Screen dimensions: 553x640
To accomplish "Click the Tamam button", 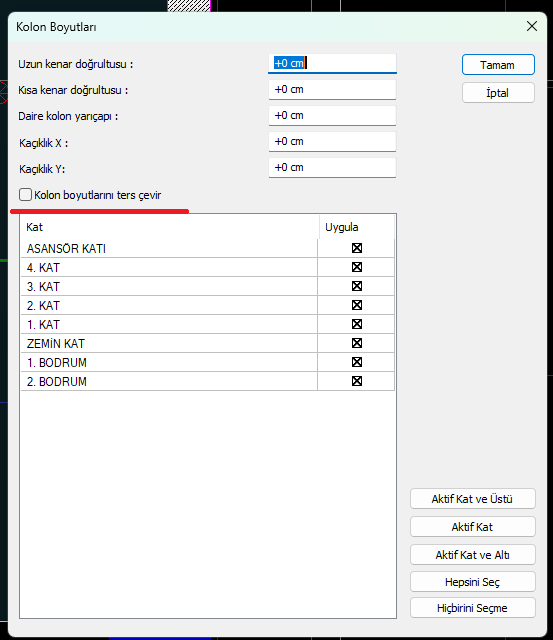I will click(x=498, y=65).
